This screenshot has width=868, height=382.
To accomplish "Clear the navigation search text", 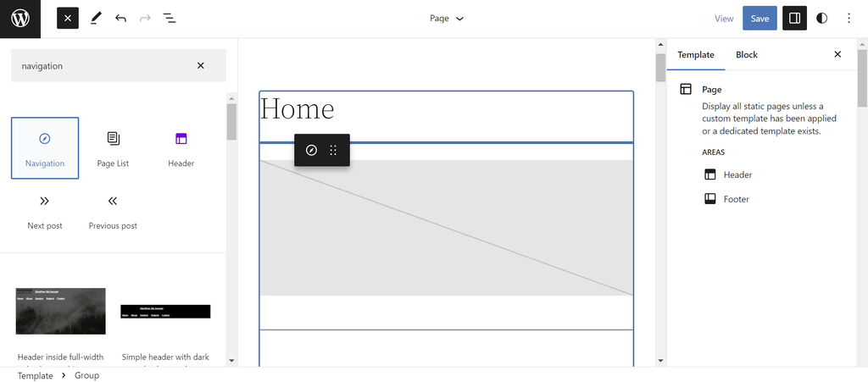I will 201,65.
